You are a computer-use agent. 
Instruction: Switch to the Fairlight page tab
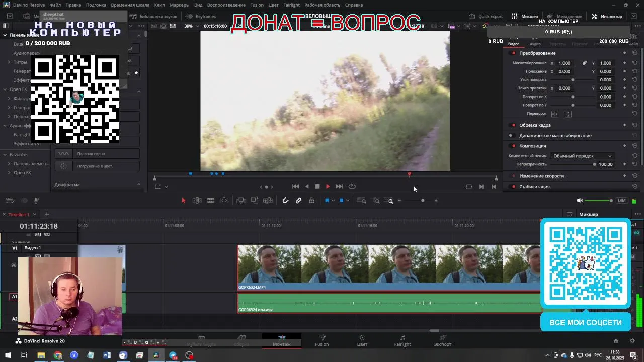(x=403, y=341)
